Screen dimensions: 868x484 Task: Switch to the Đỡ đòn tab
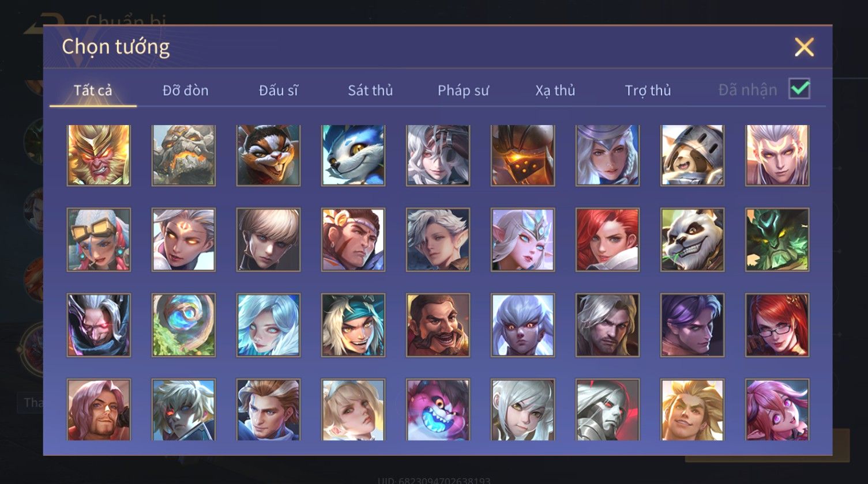coord(185,90)
